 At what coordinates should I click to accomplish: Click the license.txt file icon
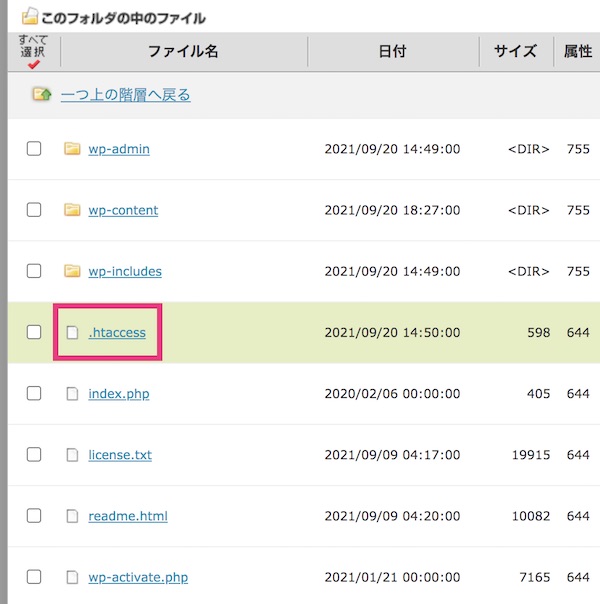(72, 455)
